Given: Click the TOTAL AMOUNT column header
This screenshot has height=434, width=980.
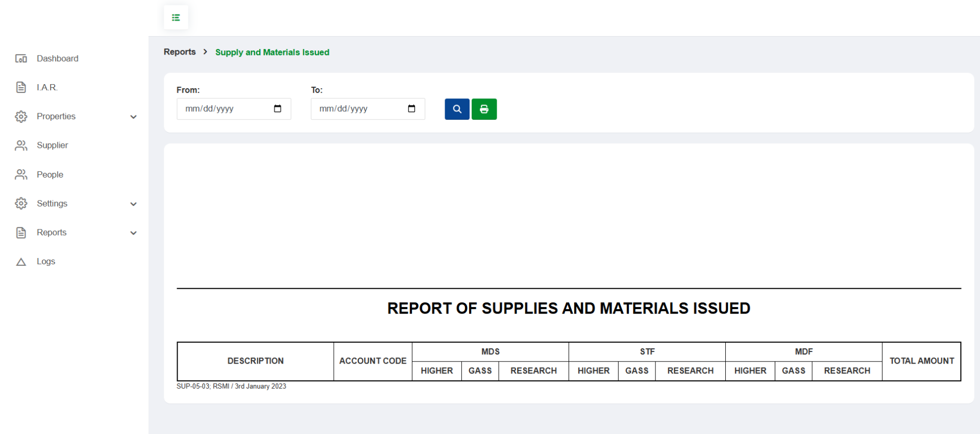Looking at the screenshot, I should click(921, 361).
